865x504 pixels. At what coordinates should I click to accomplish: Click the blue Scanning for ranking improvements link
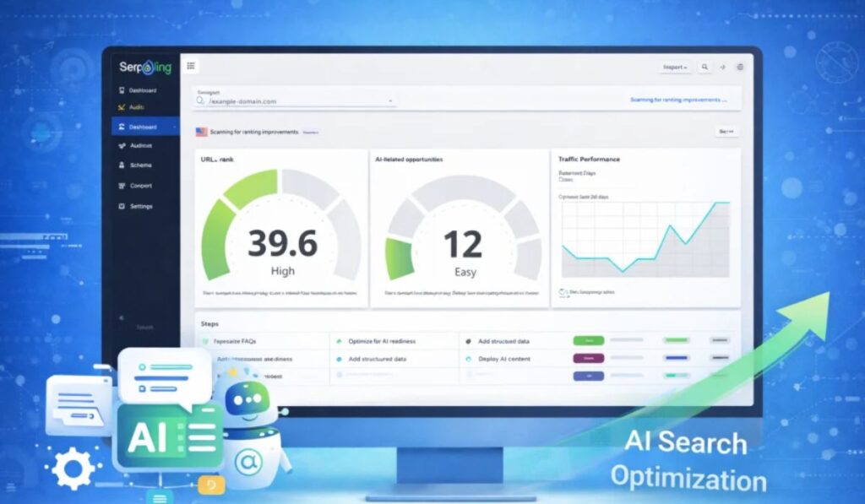(677, 100)
